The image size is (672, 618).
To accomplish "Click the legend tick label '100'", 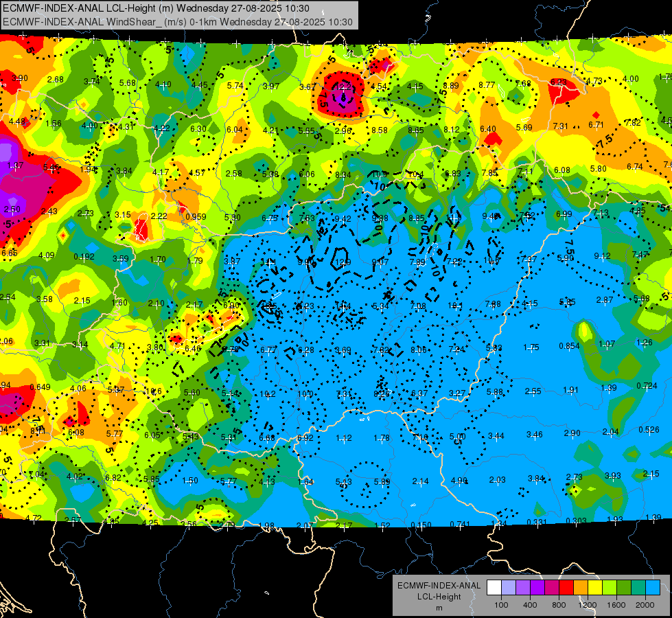I will tap(501, 605).
